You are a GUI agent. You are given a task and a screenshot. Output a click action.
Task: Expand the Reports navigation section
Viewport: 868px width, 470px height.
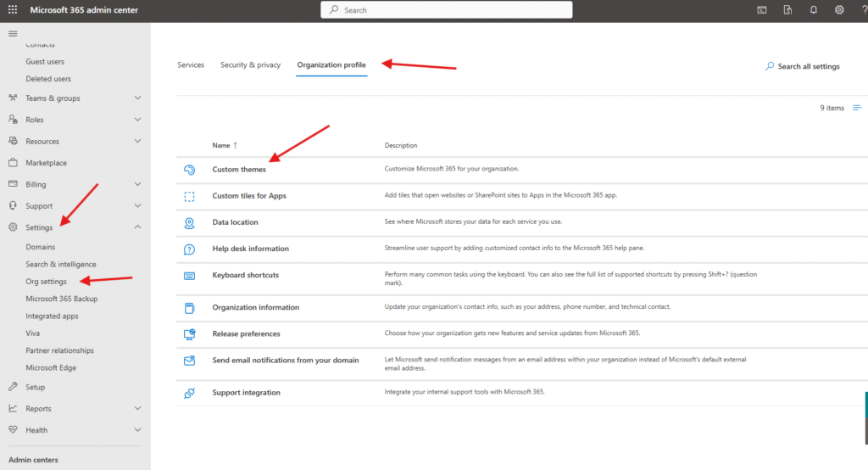[x=137, y=408]
